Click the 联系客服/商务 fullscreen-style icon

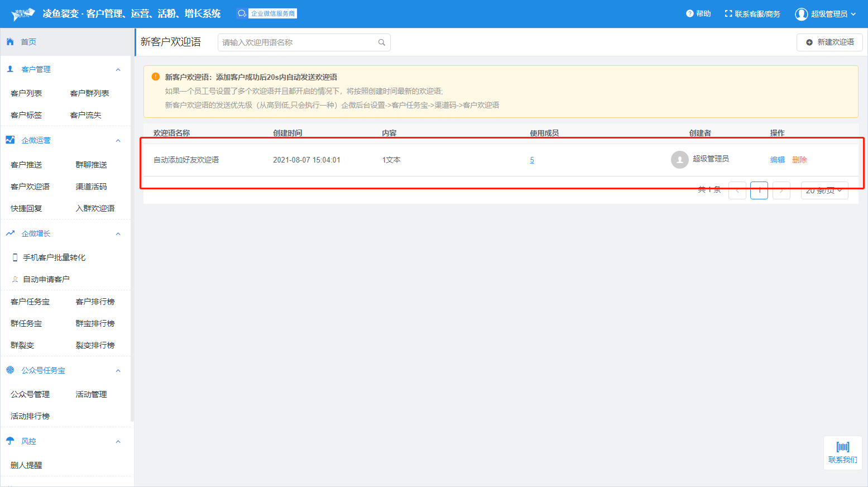coord(728,13)
